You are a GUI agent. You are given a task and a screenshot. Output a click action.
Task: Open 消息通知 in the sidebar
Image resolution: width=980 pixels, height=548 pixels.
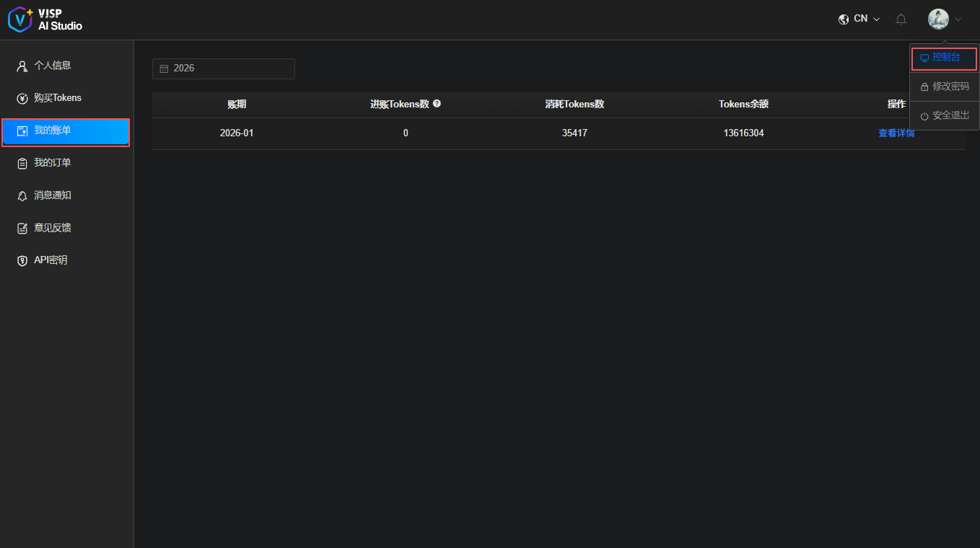coord(53,195)
